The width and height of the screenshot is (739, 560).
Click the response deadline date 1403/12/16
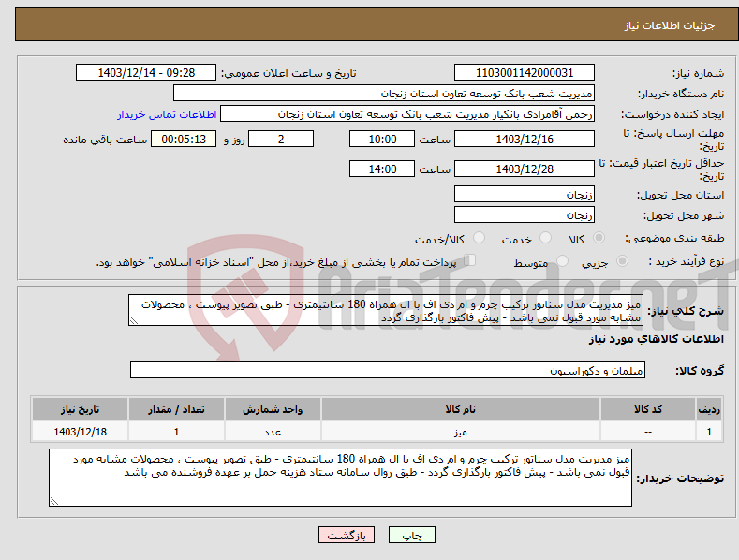coord(525,139)
